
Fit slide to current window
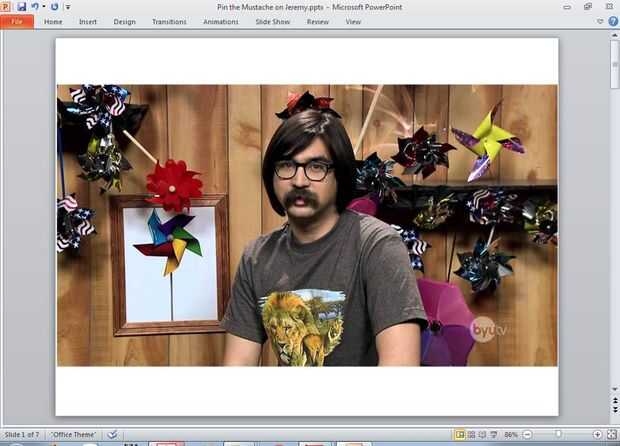(x=612, y=435)
